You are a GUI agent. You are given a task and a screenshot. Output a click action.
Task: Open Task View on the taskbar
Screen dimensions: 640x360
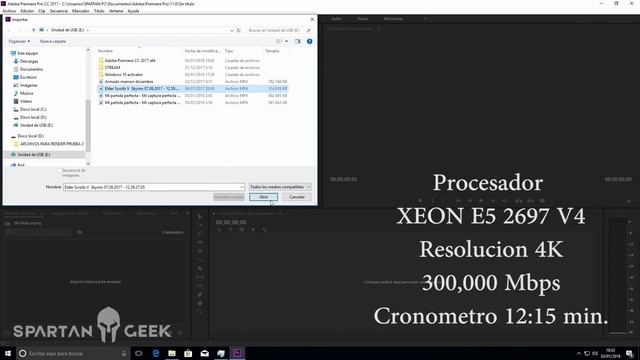pyautogui.click(x=139, y=353)
